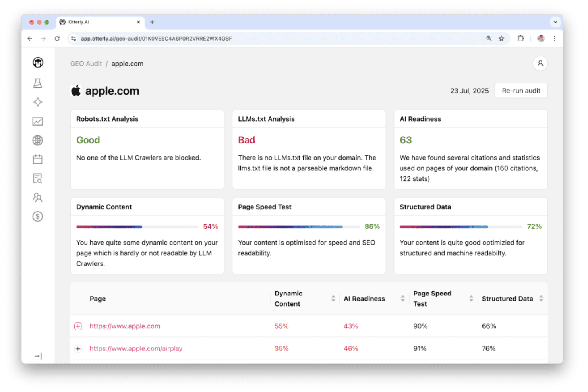Open the globe icon in sidebar

38,140
